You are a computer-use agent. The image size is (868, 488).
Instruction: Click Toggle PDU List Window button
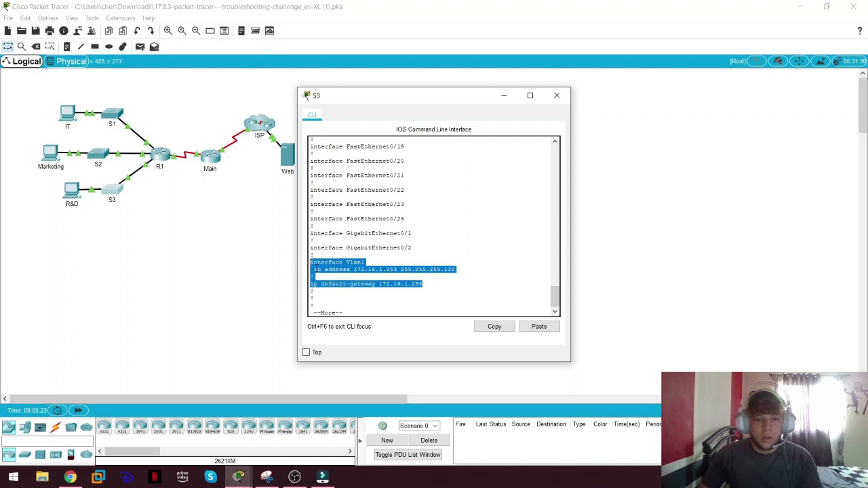pos(408,455)
